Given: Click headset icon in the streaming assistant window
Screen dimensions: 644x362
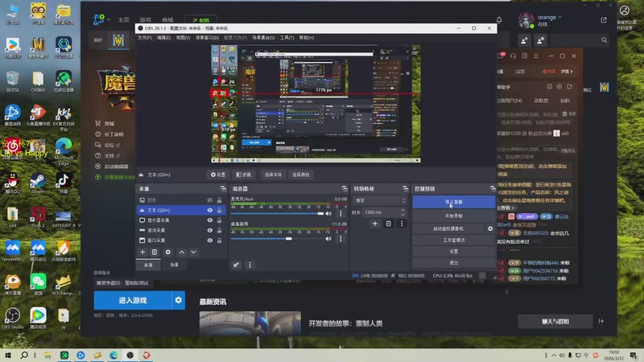Looking at the screenshot, I should pyautogui.click(x=513, y=56).
